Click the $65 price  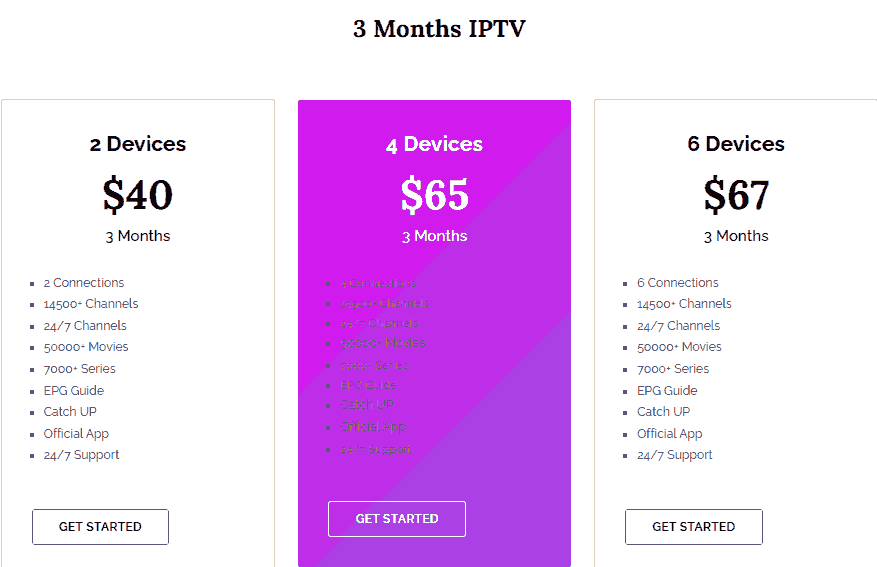point(434,195)
